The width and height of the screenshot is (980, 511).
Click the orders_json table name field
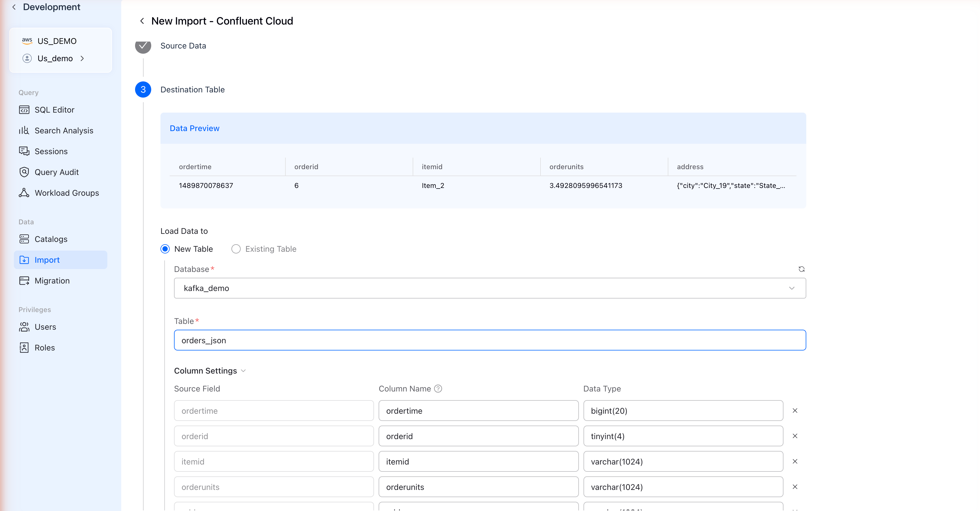490,340
